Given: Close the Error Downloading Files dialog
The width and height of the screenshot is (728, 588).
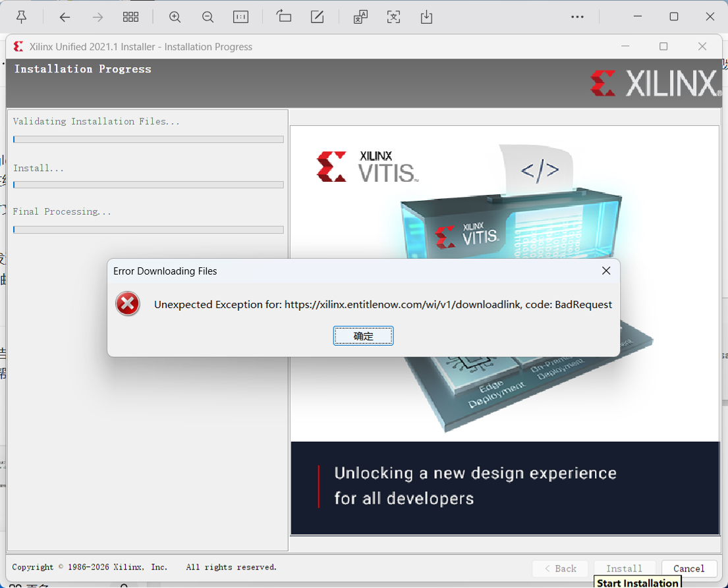Looking at the screenshot, I should tap(606, 271).
